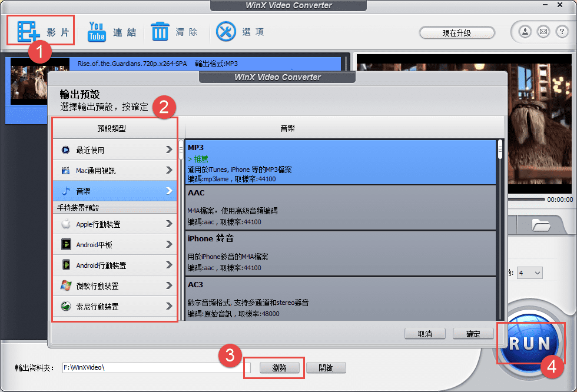Image resolution: width=577 pixels, height=392 pixels.
Task: Clear the list with the trash icon
Action: [160, 32]
